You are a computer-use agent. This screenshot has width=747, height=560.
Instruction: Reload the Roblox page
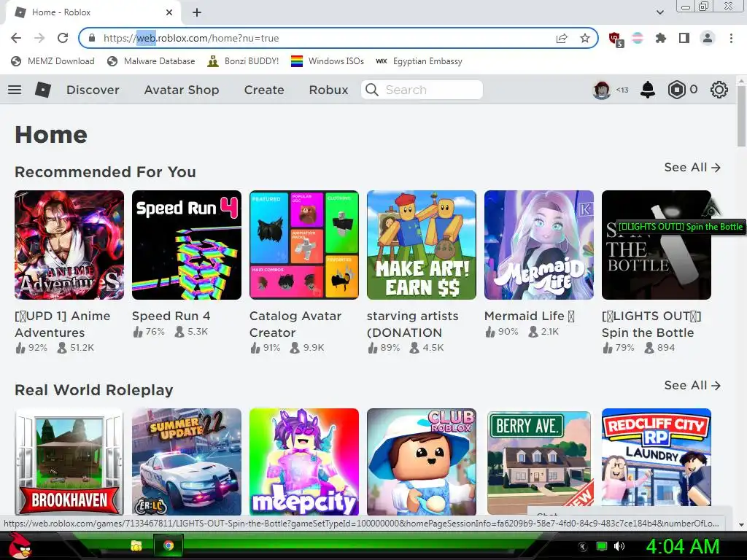point(63,38)
